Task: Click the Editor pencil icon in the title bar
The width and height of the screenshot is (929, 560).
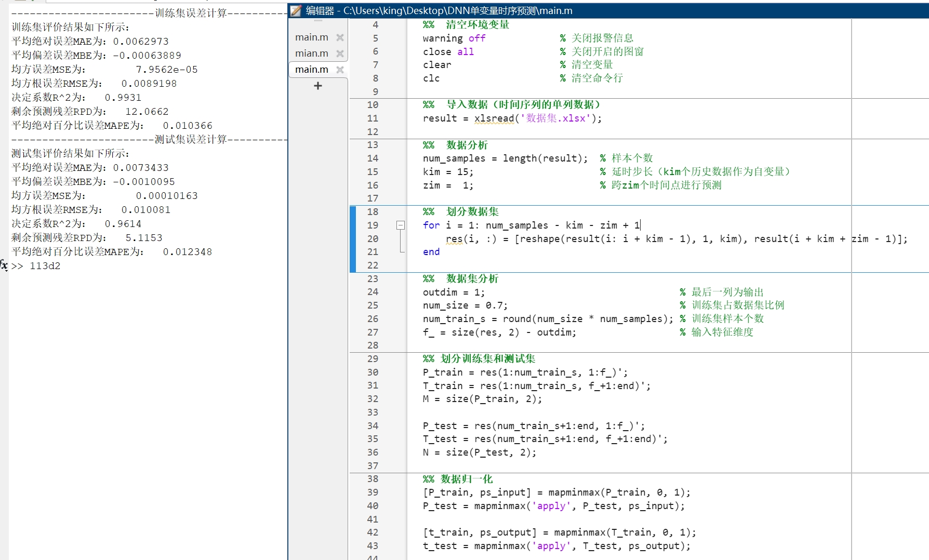Action: coord(297,10)
